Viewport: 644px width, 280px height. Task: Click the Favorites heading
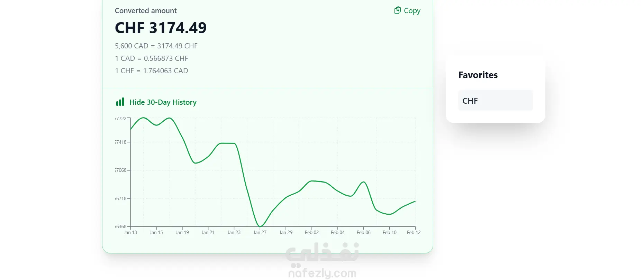tap(478, 75)
